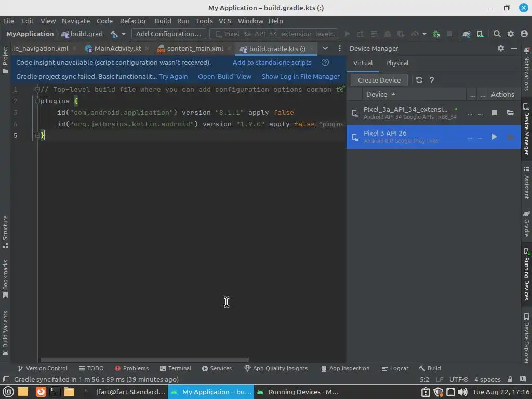Open the TODO tool window
Image resolution: width=532 pixels, height=399 pixels.
[91, 368]
